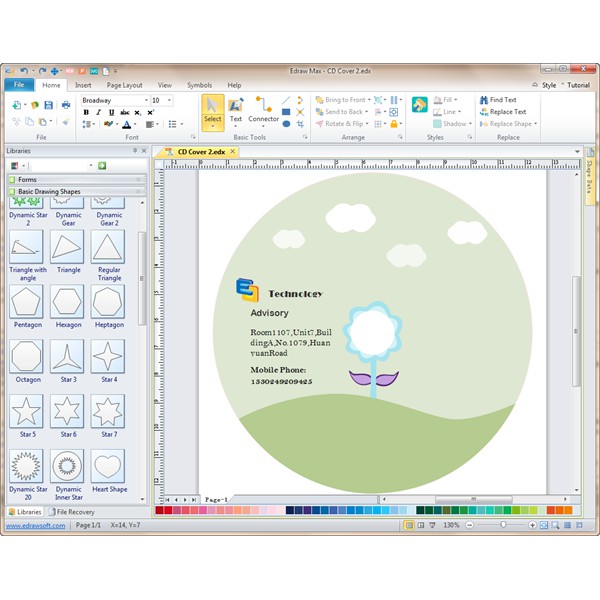600x600 pixels.
Task: Pick the first red color swatch in palette
Action: pyautogui.click(x=160, y=510)
